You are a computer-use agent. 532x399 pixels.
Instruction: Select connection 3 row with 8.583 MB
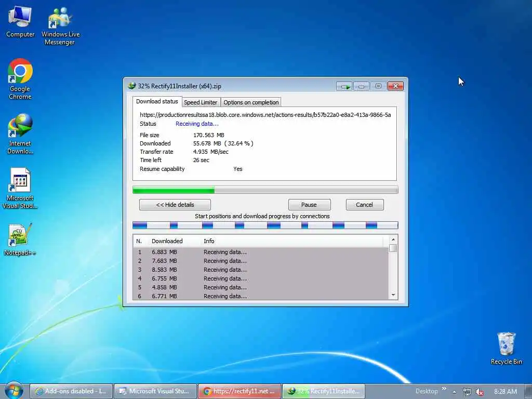[x=261, y=270]
